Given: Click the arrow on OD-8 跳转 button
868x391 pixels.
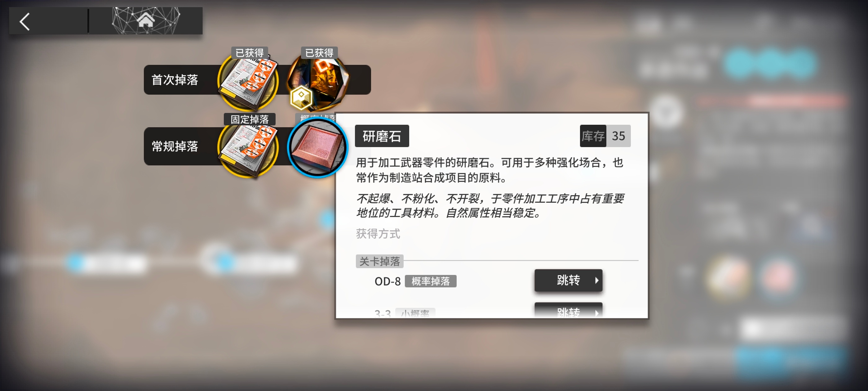Looking at the screenshot, I should tap(597, 280).
